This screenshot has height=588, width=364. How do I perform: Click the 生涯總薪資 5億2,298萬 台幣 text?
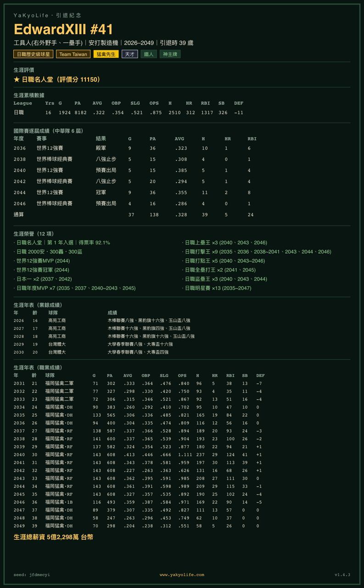click(54, 537)
